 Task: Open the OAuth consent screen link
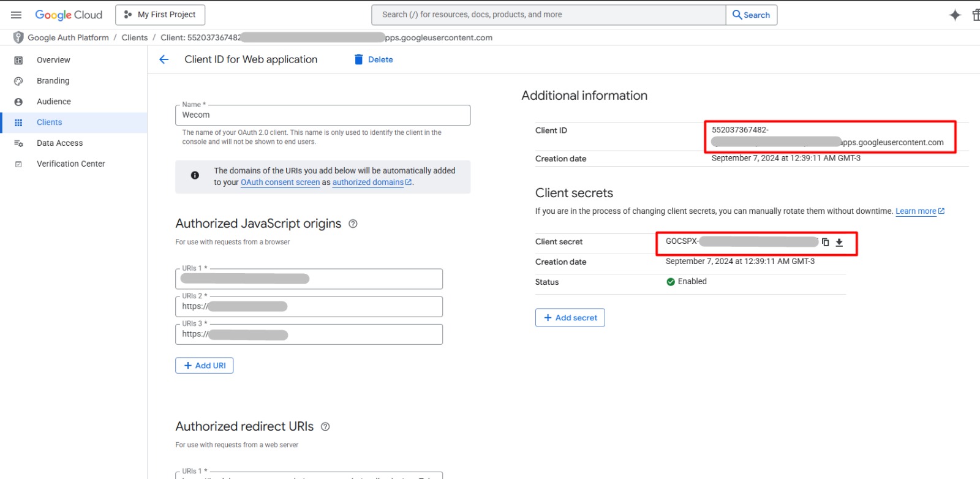(280, 183)
